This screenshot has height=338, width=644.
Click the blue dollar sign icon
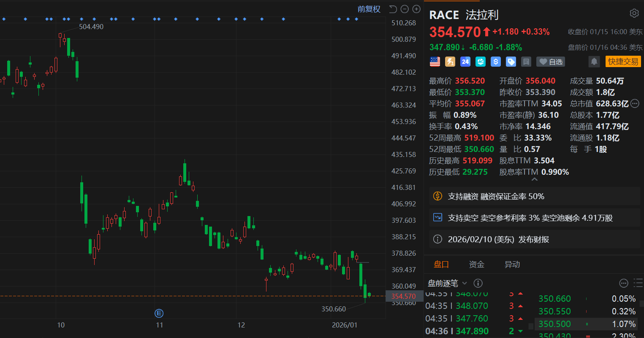(x=496, y=62)
